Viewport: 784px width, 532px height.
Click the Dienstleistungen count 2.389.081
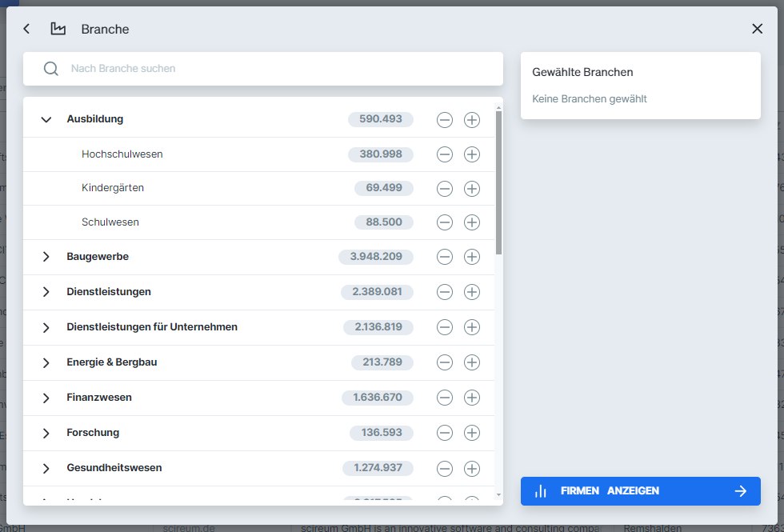coord(377,291)
